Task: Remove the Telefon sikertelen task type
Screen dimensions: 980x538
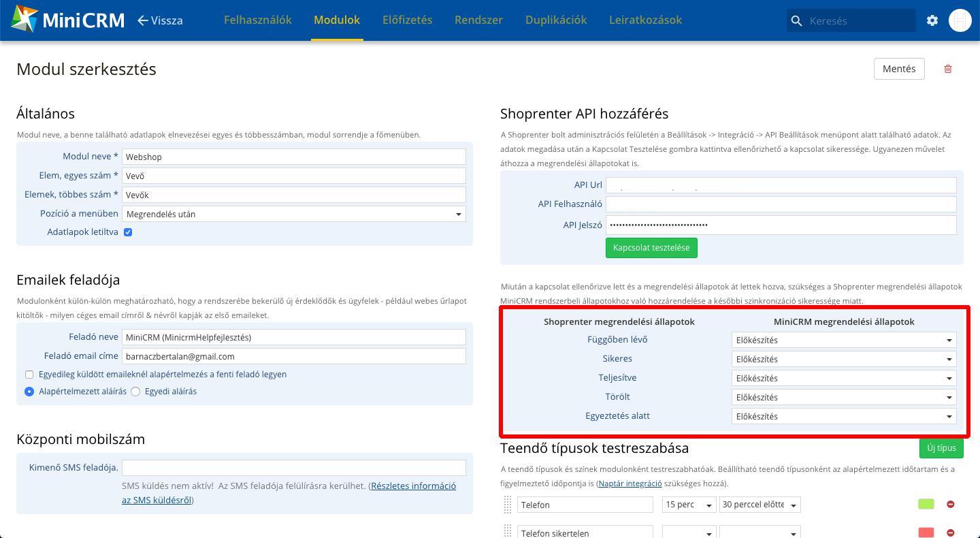Action: point(951,533)
